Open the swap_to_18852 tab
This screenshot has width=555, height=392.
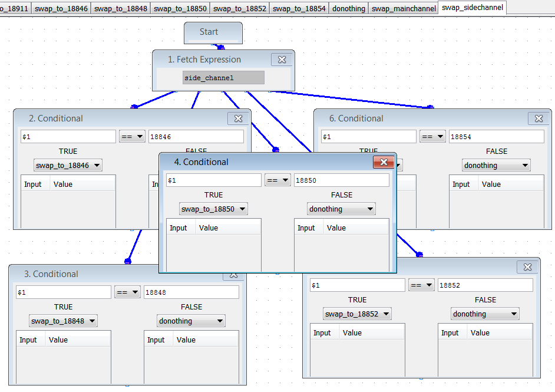pos(240,8)
